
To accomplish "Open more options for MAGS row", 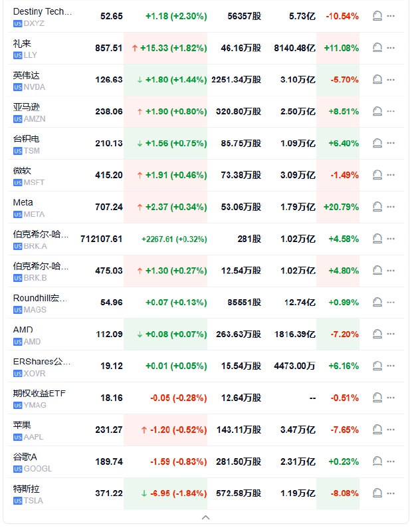I will pos(391,303).
